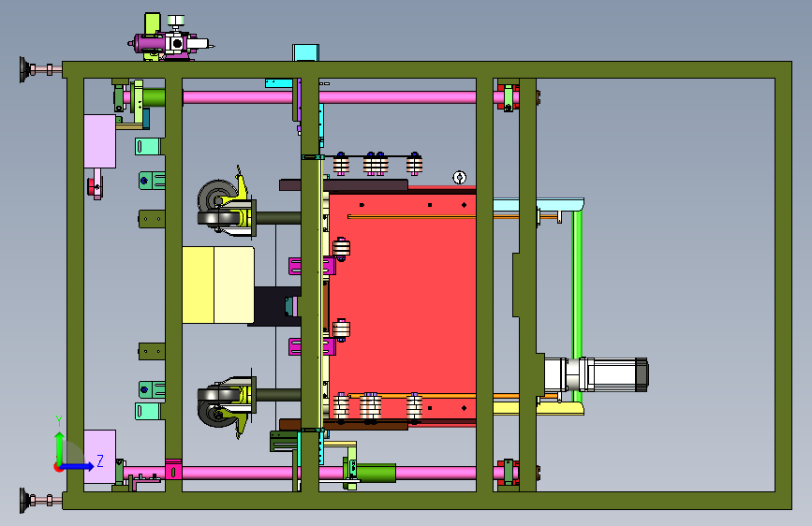The height and width of the screenshot is (526, 812).
Task: Select the upper magenta bracket
Action: click(x=312, y=266)
